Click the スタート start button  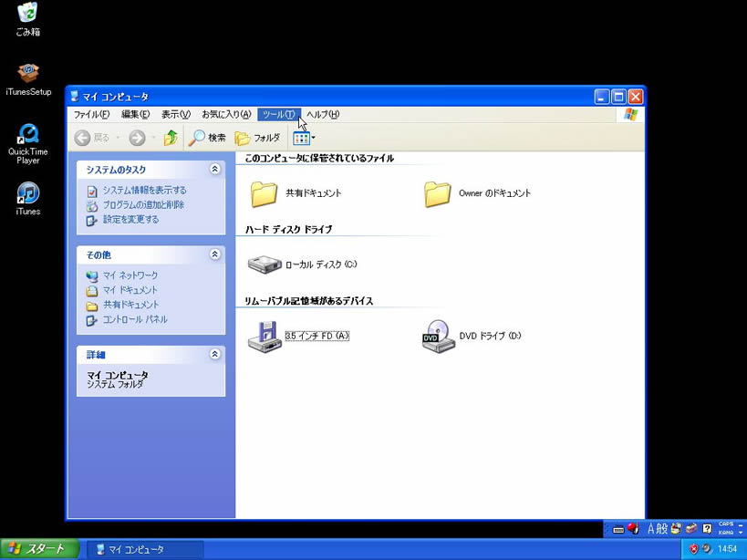39,549
